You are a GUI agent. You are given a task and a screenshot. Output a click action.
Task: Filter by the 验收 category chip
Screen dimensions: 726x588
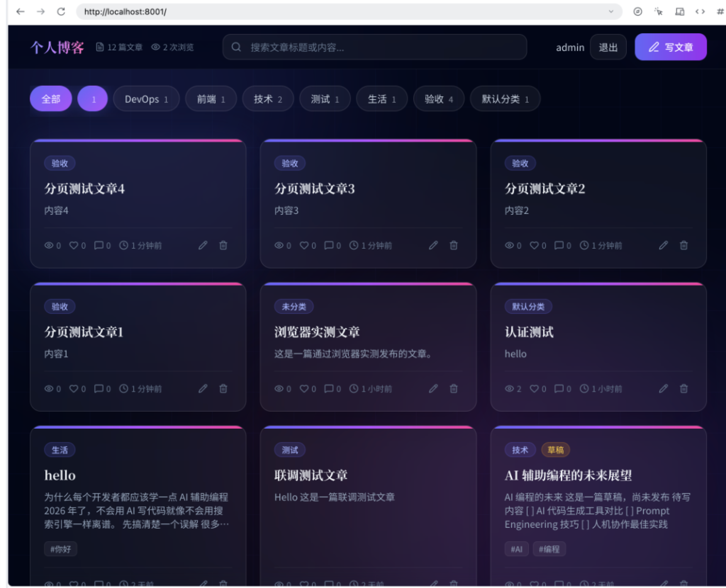[439, 99]
